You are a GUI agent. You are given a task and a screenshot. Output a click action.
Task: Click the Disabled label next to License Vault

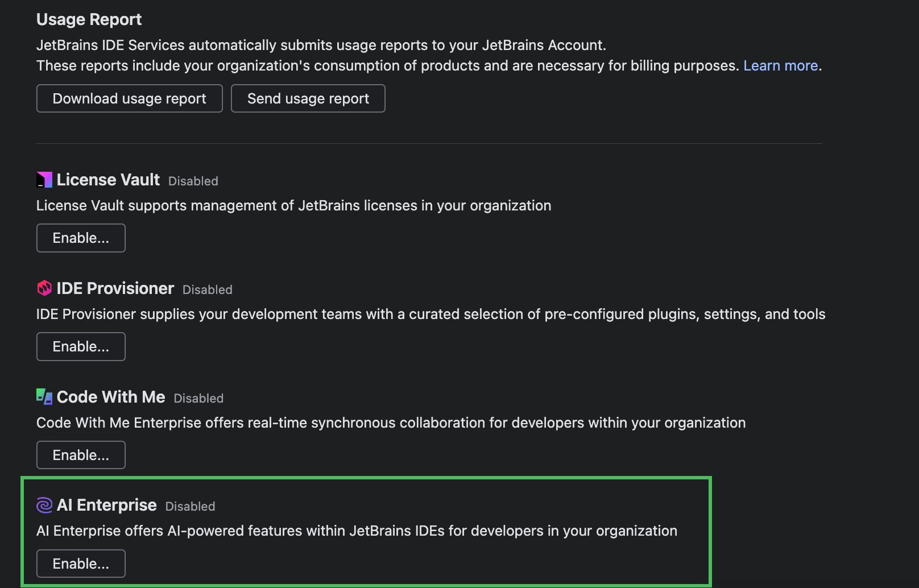[x=193, y=181]
